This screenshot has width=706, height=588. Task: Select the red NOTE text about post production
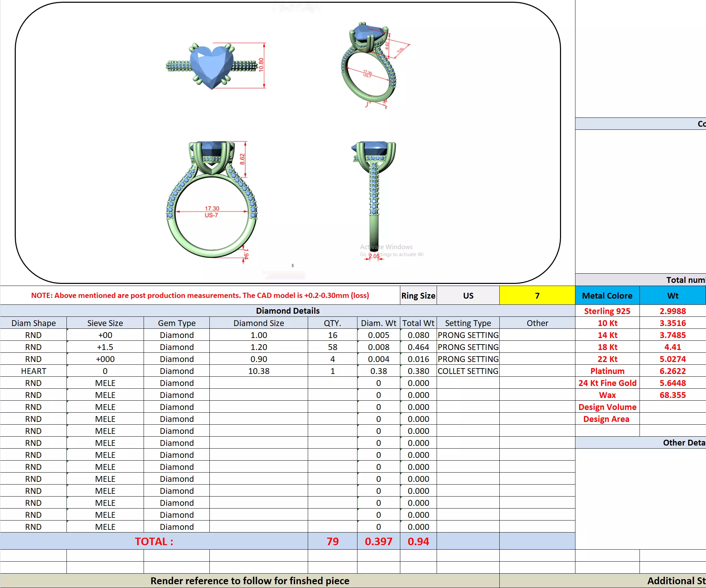coord(200,295)
